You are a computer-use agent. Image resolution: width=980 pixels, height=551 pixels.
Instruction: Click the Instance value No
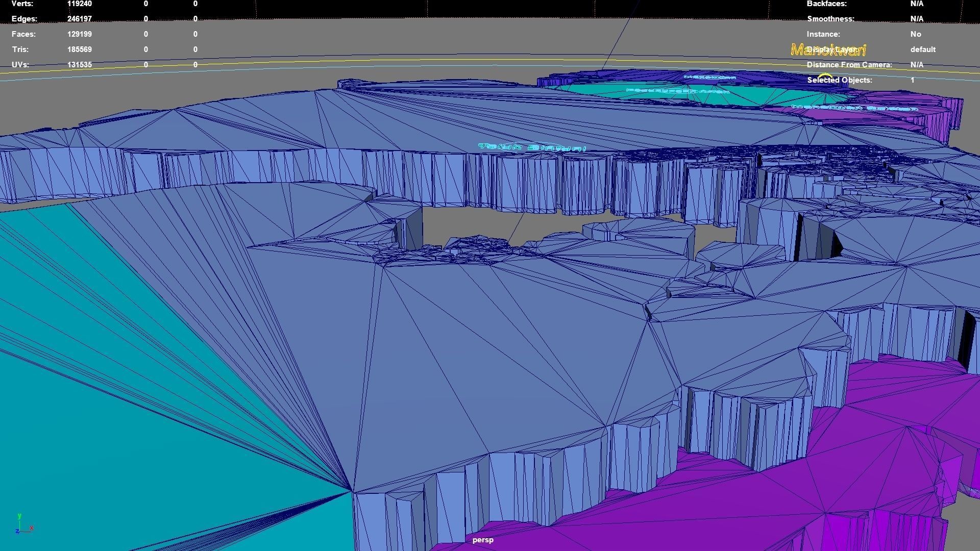point(915,34)
